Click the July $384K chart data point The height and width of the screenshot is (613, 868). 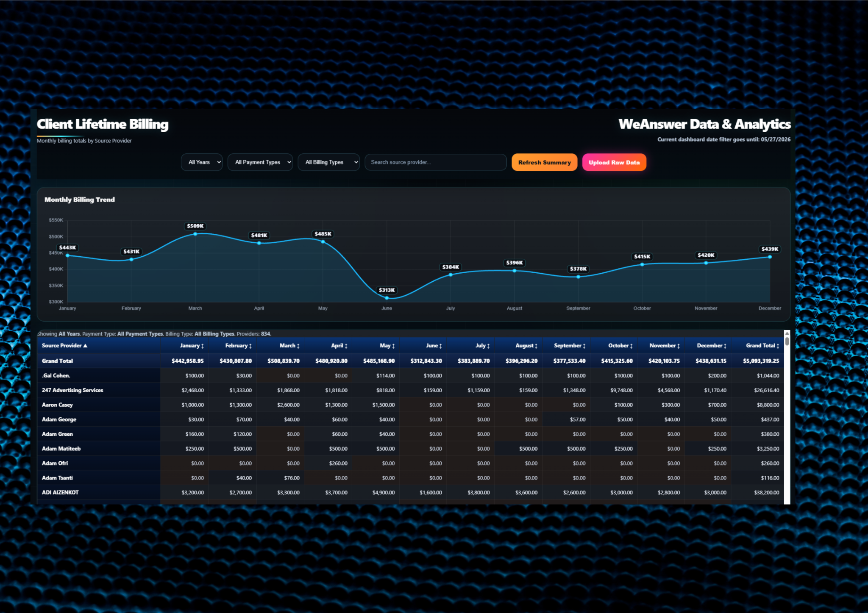(x=451, y=275)
